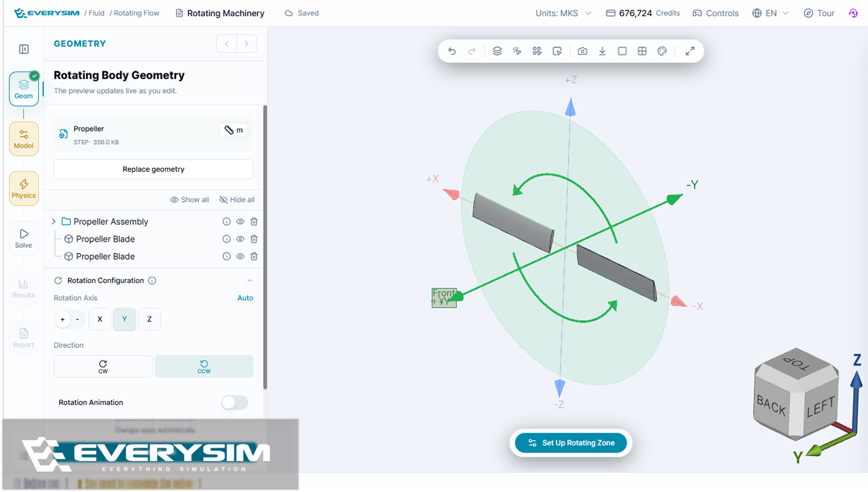This screenshot has height=492, width=868.
Task: Click the Propeller STEP file icon
Action: [x=64, y=134]
